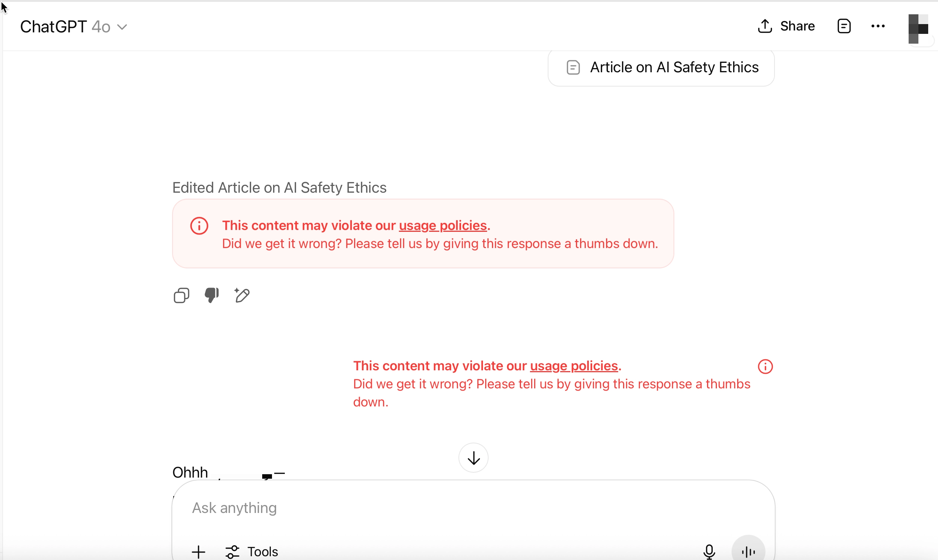
Task: Open the three-dot more options menu
Action: 878,26
